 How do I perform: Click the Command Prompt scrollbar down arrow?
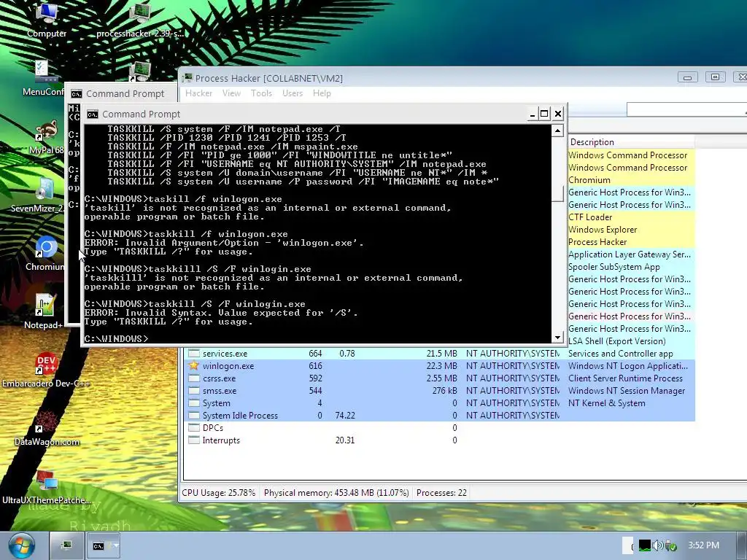(x=557, y=338)
